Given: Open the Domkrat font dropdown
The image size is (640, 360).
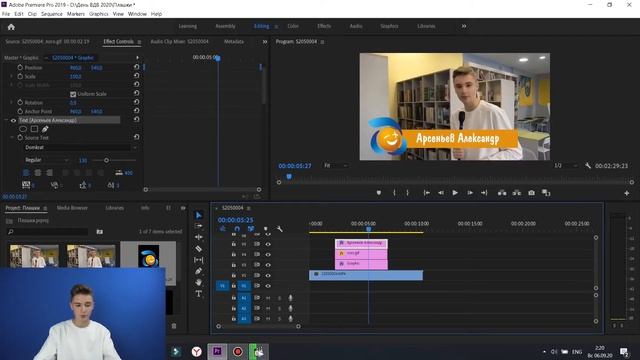Looking at the screenshot, I should 80,147.
